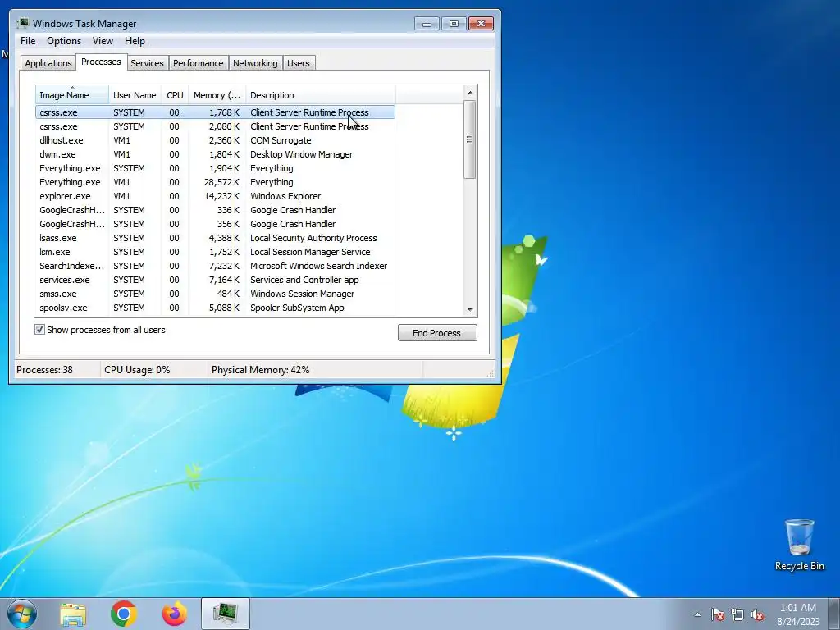Click CPU Usage: 0% in status bar
The image size is (840, 630).
[137, 370]
